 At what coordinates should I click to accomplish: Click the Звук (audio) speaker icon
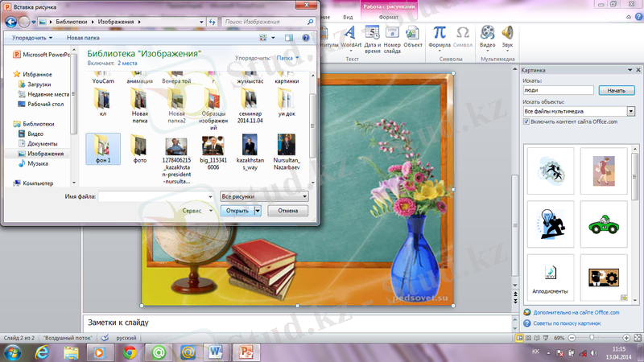pos(508,35)
